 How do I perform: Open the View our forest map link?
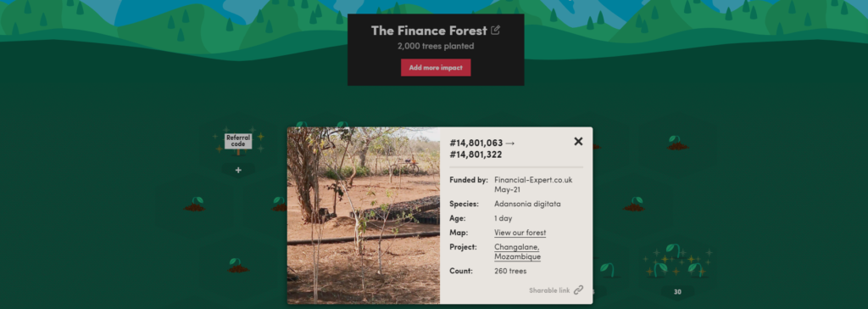(520, 233)
